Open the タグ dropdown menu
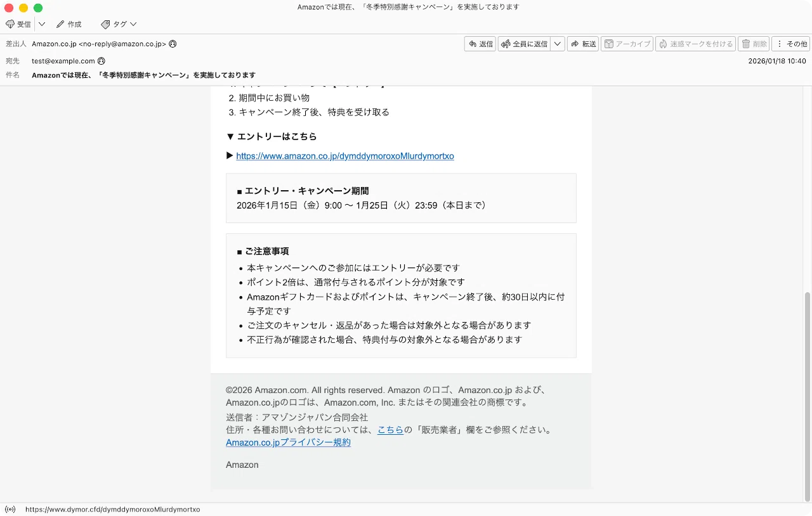Image resolution: width=812 pixels, height=516 pixels. pos(119,24)
